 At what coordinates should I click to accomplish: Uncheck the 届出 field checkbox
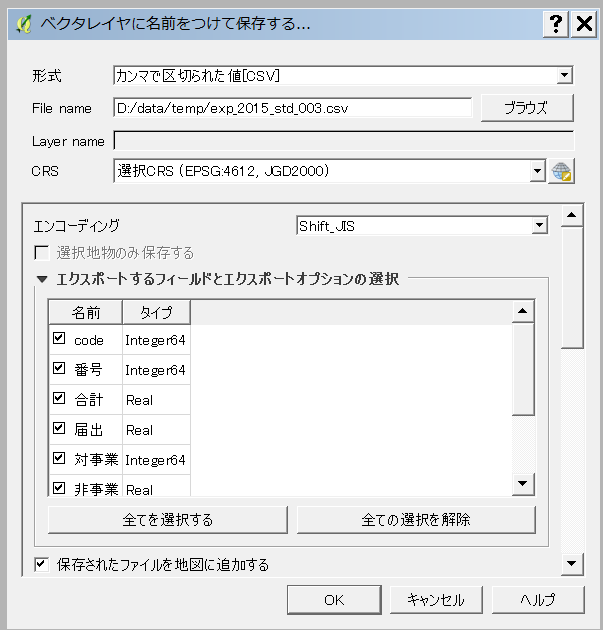point(59,428)
